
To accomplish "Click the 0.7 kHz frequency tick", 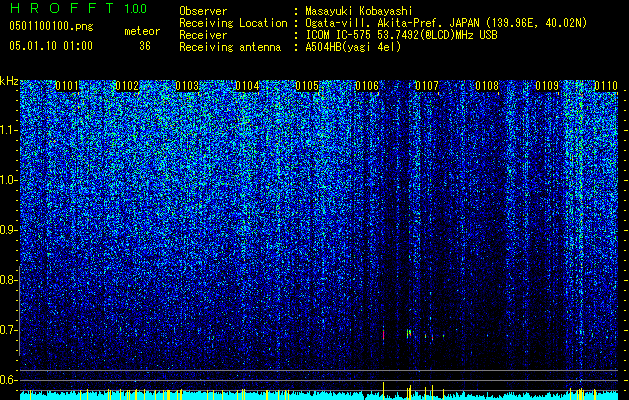I will tap(8, 330).
